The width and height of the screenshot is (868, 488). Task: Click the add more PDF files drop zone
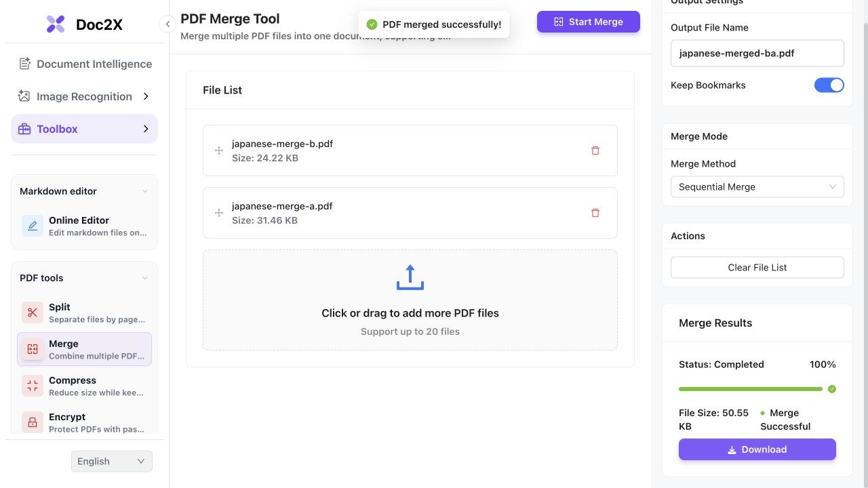410,300
